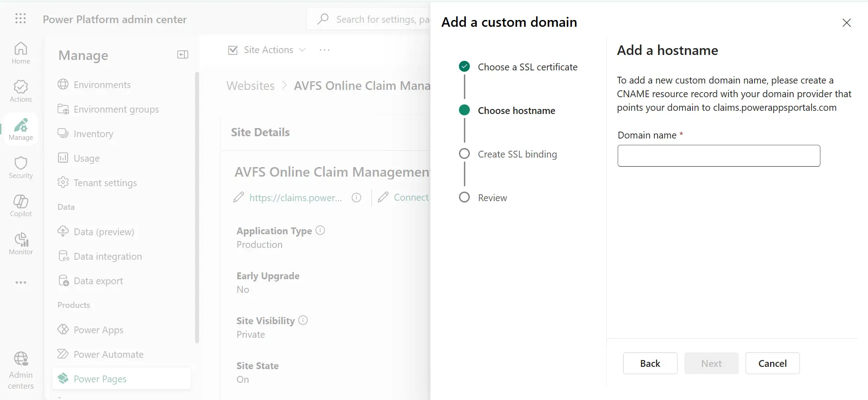Open Data export item

click(x=90, y=281)
